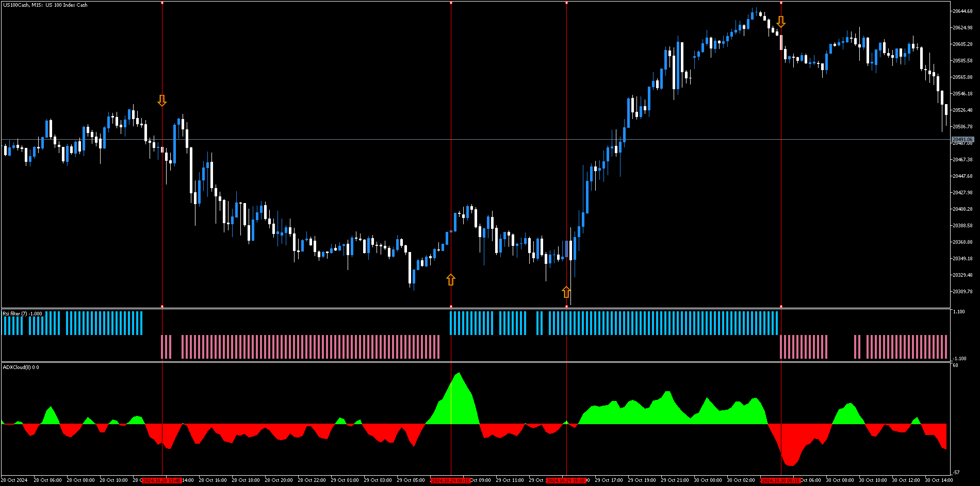Click the US100Cash M15 chart title

[45, 5]
